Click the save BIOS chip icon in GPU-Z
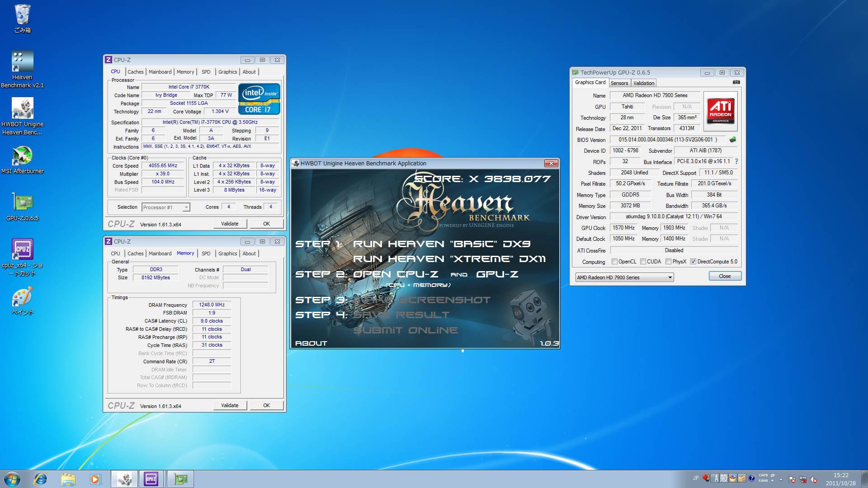 pyautogui.click(x=733, y=140)
